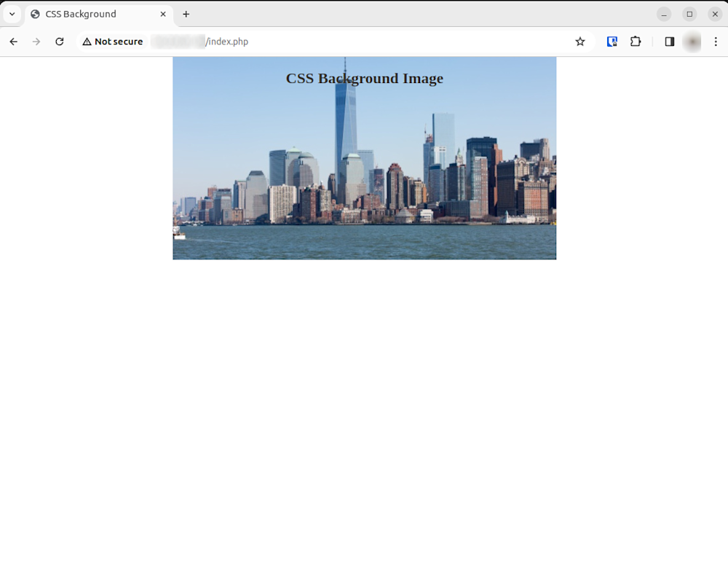Click the CSS Background Image heading
This screenshot has height=569, width=728.
tap(364, 78)
